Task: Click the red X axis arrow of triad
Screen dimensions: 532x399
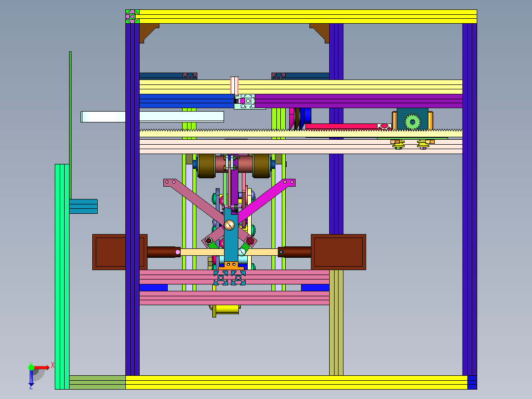Action: (x=42, y=368)
